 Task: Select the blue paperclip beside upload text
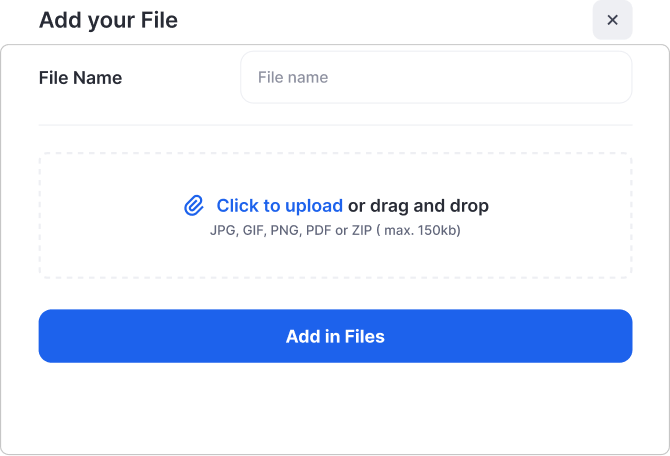point(194,206)
